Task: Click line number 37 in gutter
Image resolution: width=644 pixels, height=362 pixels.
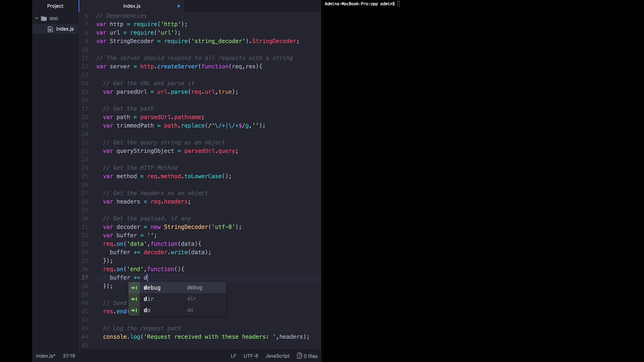Action: coord(85,278)
